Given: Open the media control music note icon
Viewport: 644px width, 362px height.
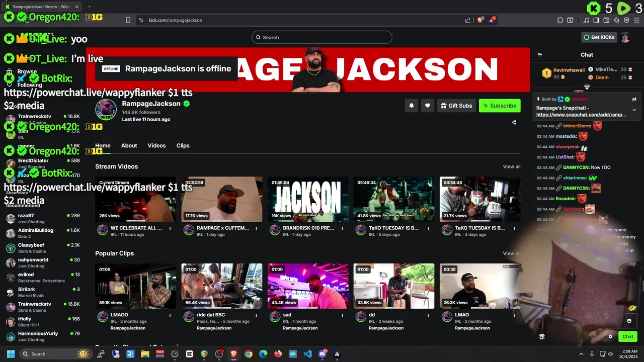Looking at the screenshot, I should tap(586, 20).
